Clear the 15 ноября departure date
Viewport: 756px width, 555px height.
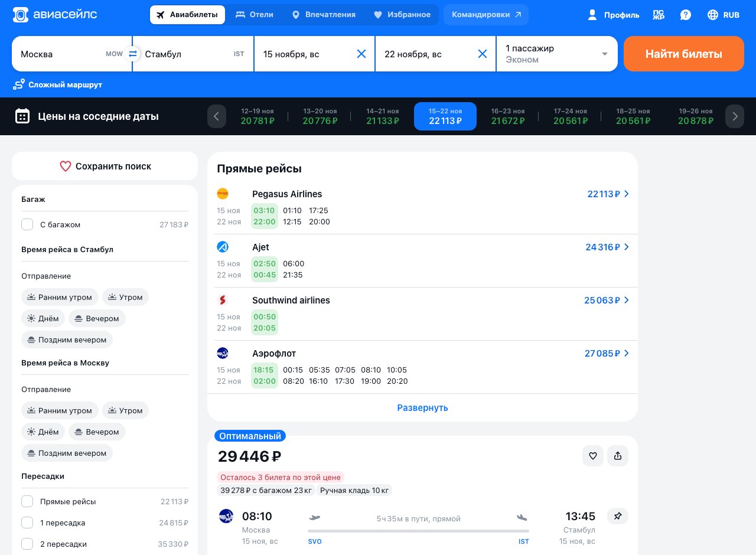(x=361, y=54)
